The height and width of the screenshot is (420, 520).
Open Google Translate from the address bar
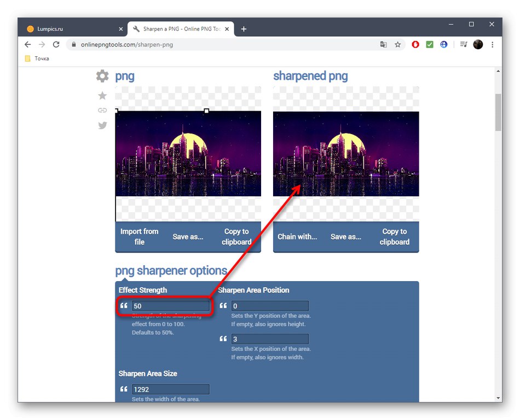tap(383, 44)
